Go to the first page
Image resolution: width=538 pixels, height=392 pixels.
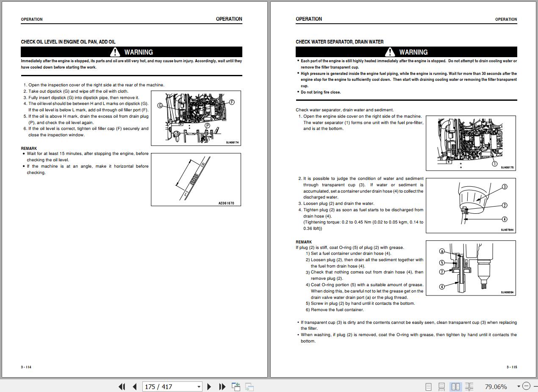point(122,386)
